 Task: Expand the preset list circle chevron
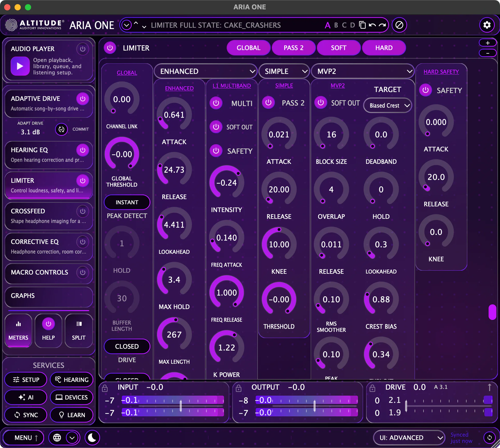pyautogui.click(x=127, y=25)
